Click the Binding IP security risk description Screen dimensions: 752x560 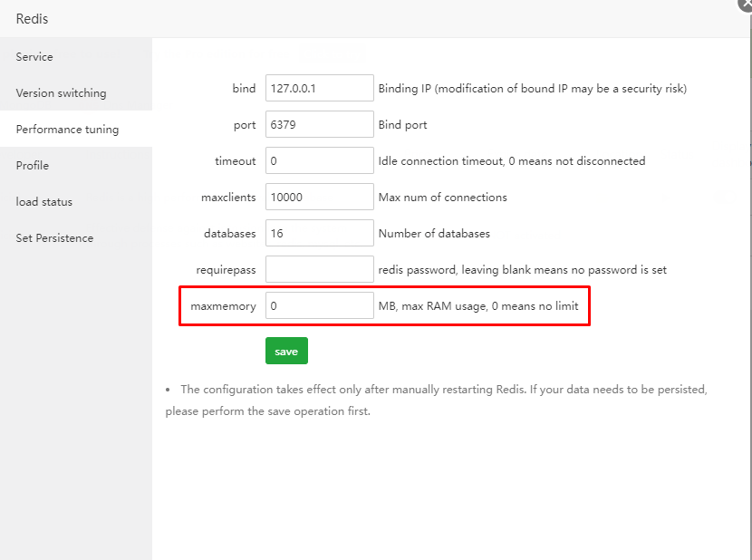coord(532,89)
